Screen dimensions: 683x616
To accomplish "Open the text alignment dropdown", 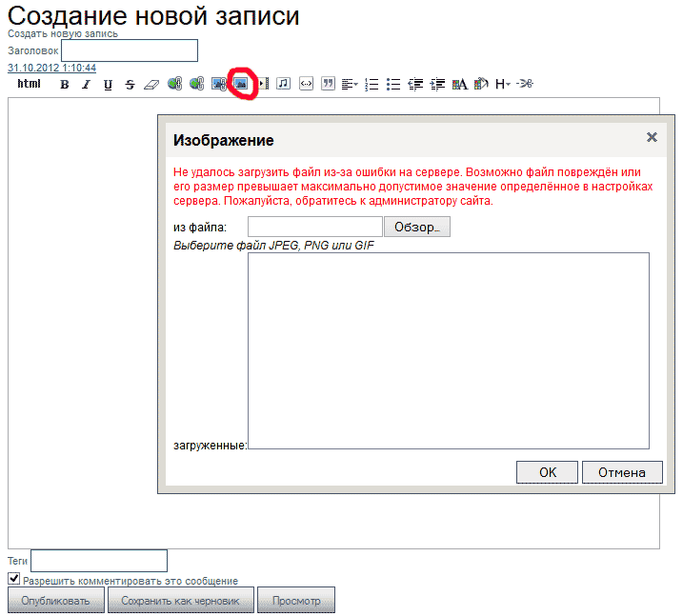I will pyautogui.click(x=350, y=84).
